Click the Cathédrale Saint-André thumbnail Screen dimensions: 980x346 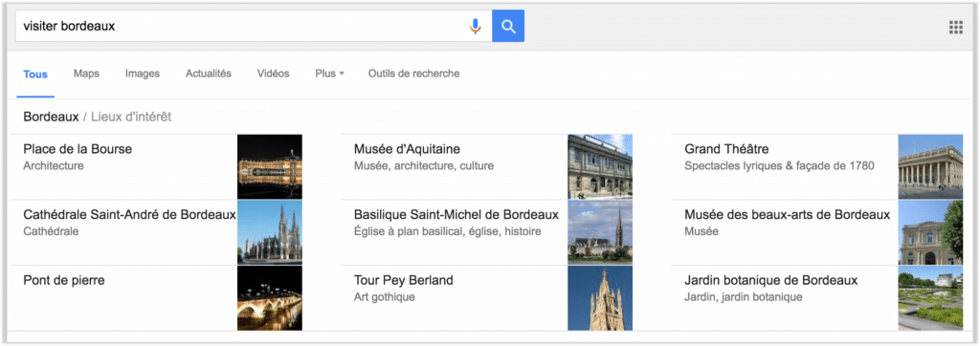coord(269,232)
